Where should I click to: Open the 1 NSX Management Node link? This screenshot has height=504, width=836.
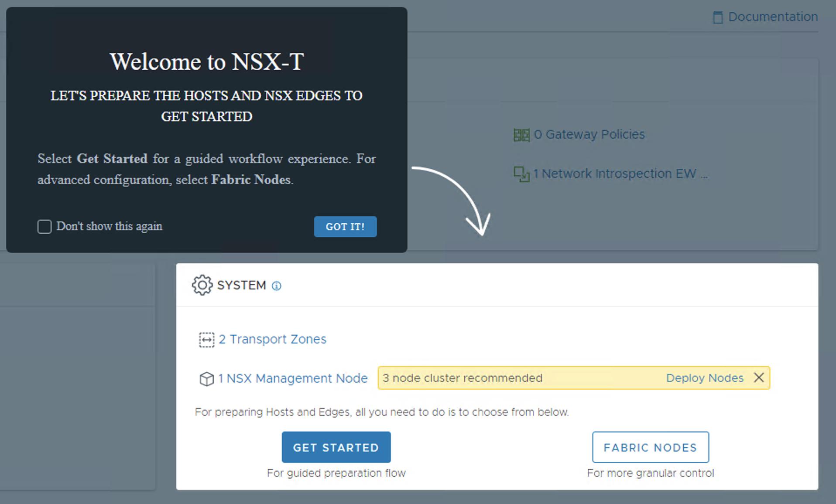pyautogui.click(x=293, y=378)
